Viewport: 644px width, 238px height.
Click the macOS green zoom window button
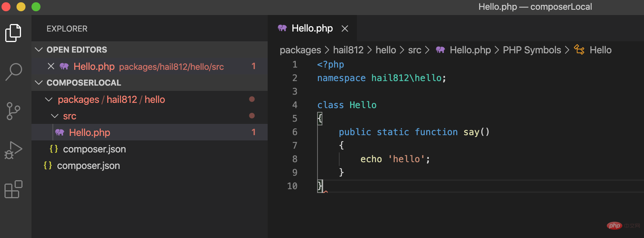(36, 7)
